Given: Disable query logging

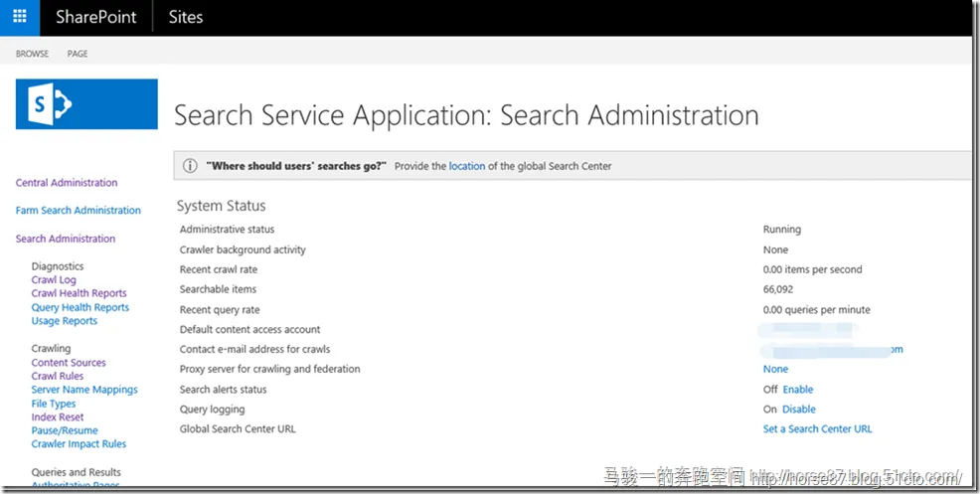Looking at the screenshot, I should [x=798, y=410].
